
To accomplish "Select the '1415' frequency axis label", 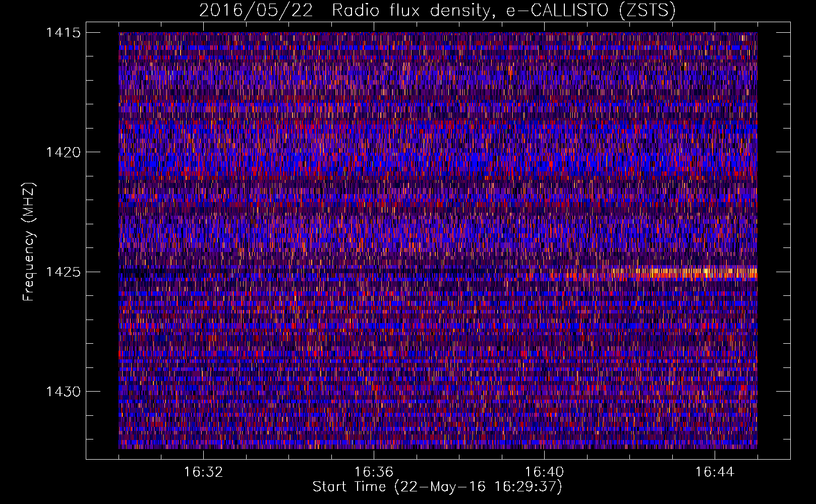I will pyautogui.click(x=63, y=33).
